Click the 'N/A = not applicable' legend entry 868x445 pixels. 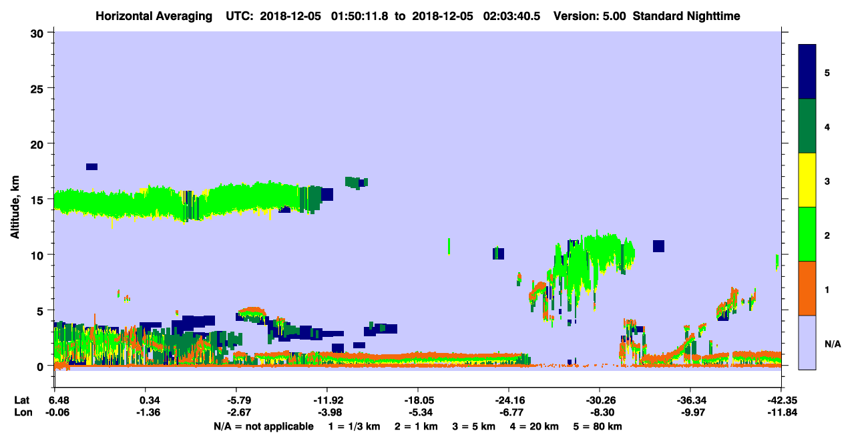(263, 426)
